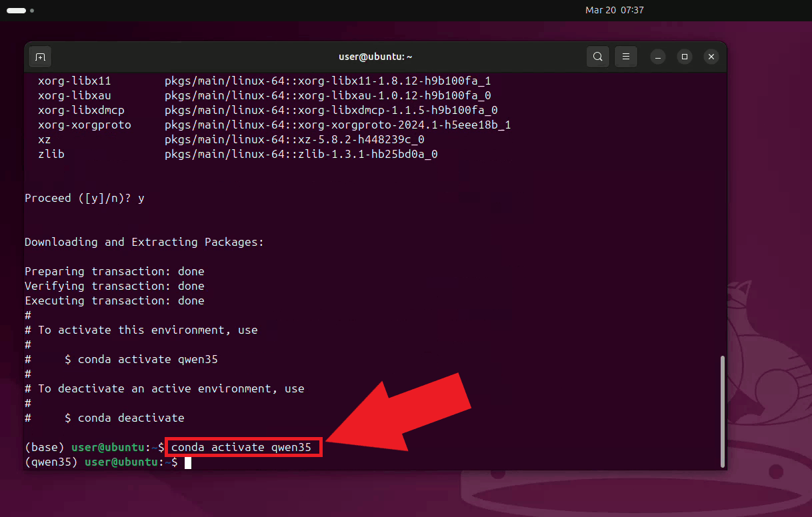Close the terminal window

pos(711,57)
